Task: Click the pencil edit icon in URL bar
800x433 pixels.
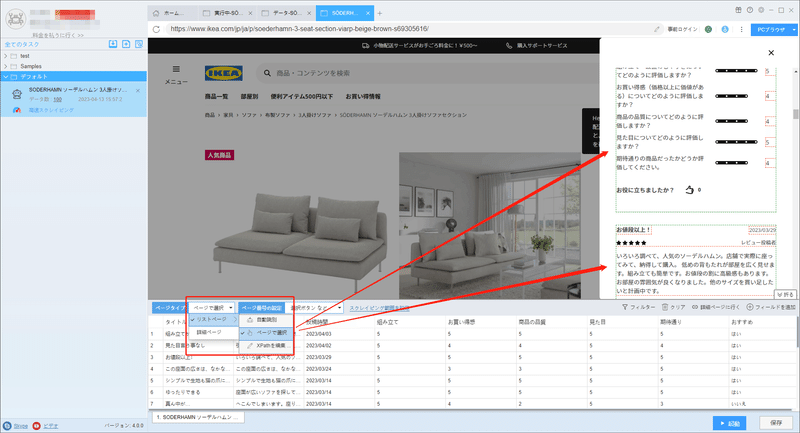Action: click(657, 29)
